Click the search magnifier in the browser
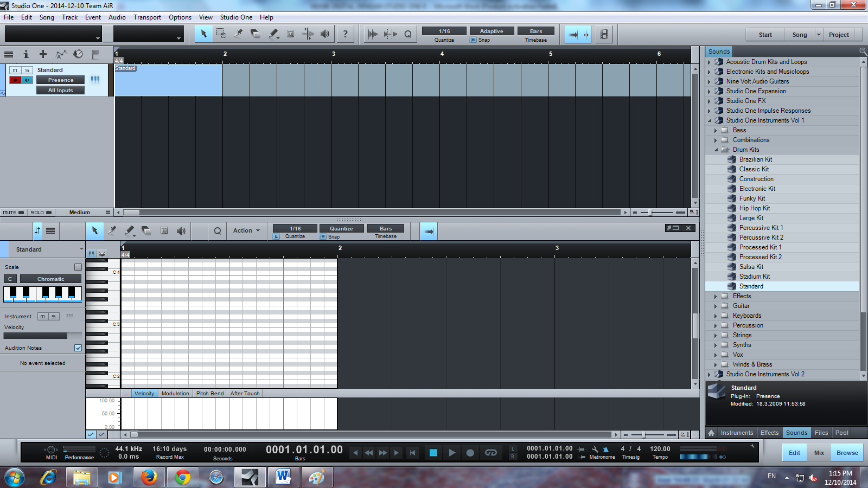This screenshot has height=488, width=868. point(863,51)
